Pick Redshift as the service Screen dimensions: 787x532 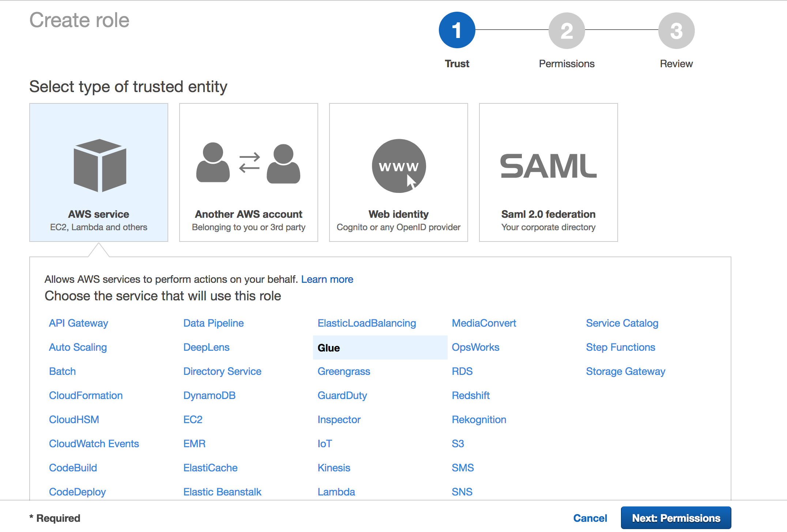(471, 395)
